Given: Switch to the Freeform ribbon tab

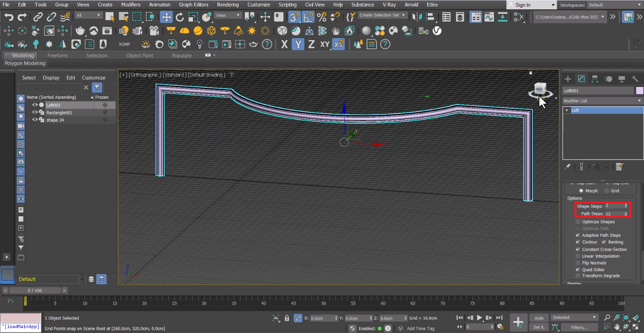Looking at the screenshot, I should coord(57,55).
